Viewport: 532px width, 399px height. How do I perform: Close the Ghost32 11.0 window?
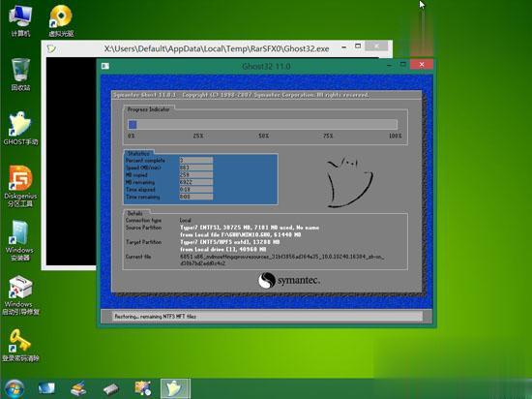[x=422, y=64]
